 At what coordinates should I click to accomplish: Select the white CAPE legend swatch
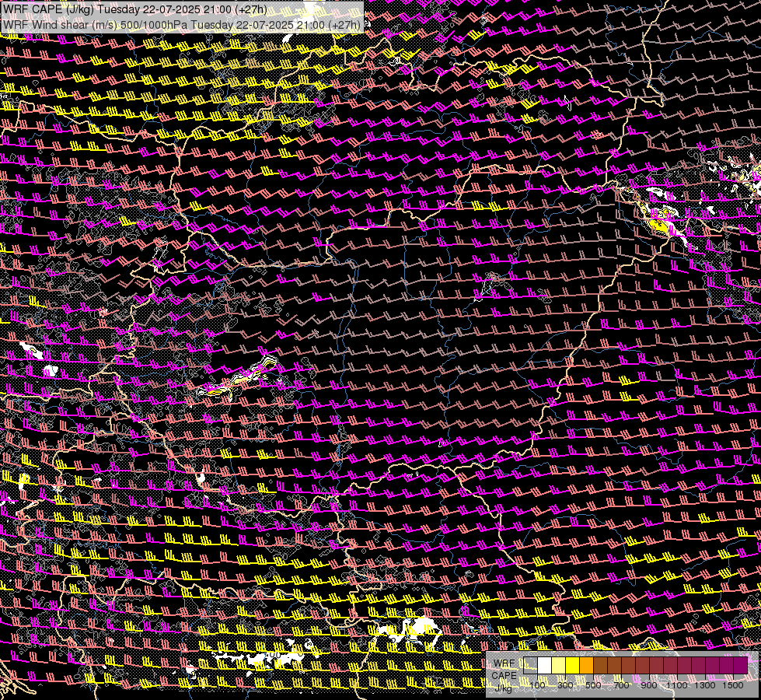(545, 665)
